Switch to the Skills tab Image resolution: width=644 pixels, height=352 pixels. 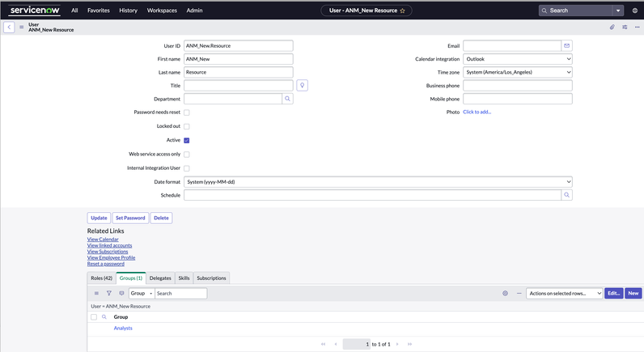(x=184, y=278)
